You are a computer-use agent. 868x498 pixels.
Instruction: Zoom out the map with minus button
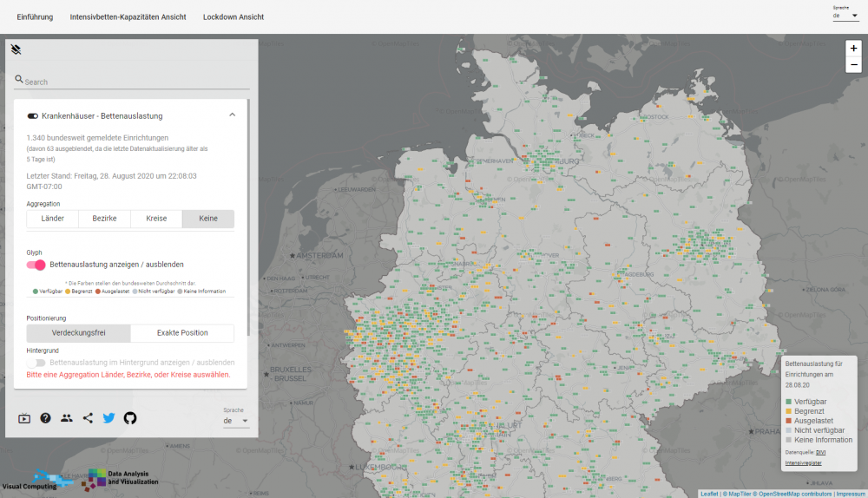point(853,65)
